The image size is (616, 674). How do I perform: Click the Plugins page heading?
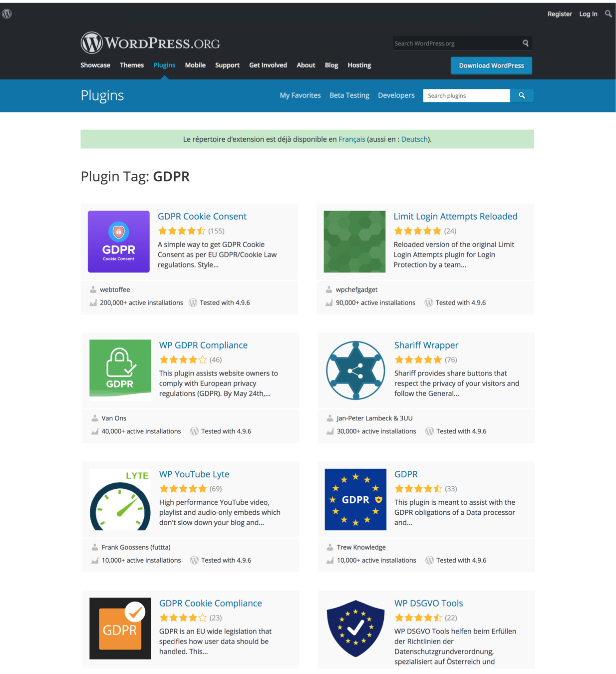point(102,95)
